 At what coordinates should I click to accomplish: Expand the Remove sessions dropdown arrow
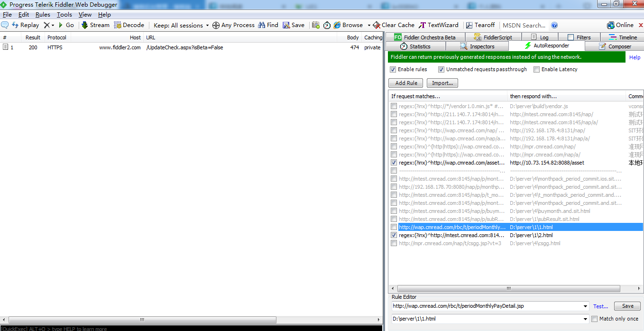click(x=53, y=25)
